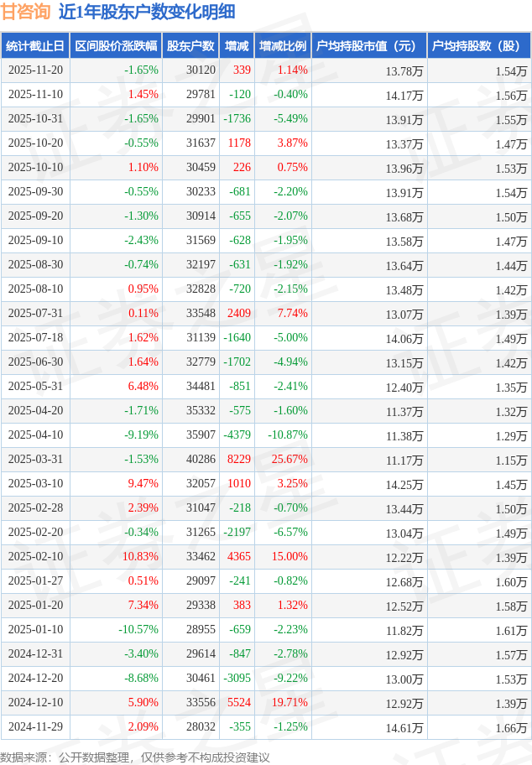Click the 近1年股东户数变化明细 title text
Screen dimensions: 532x765
(147, 12)
